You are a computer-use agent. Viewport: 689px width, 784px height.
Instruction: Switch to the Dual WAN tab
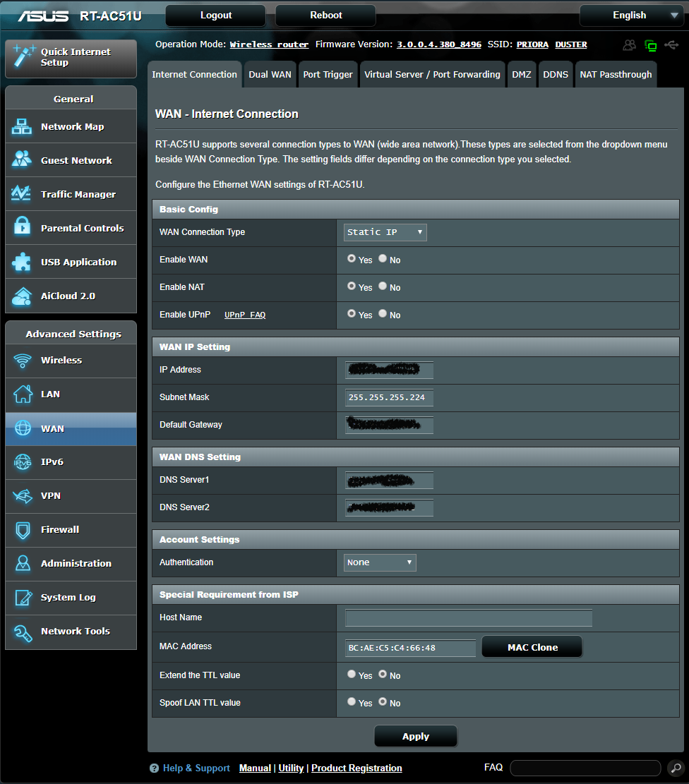pos(270,75)
